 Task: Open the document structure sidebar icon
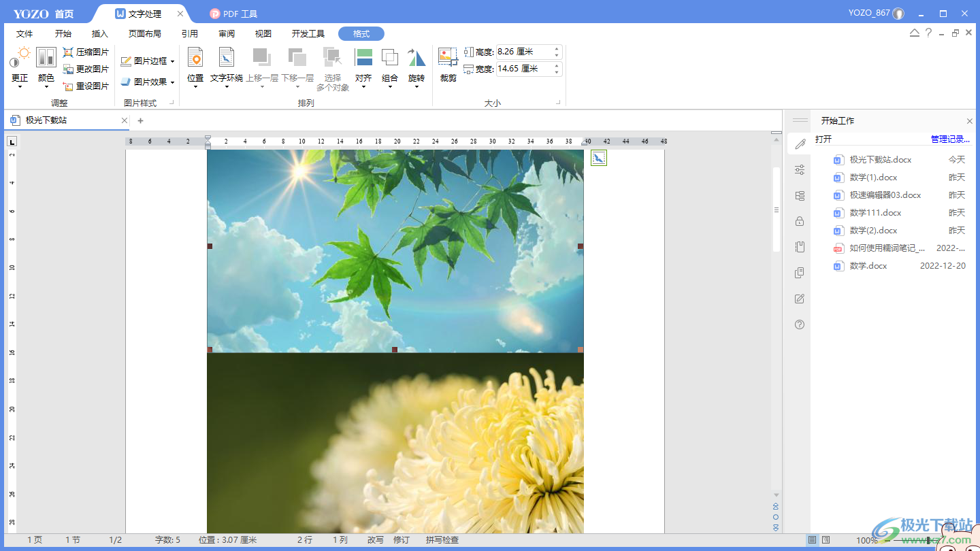coord(800,196)
